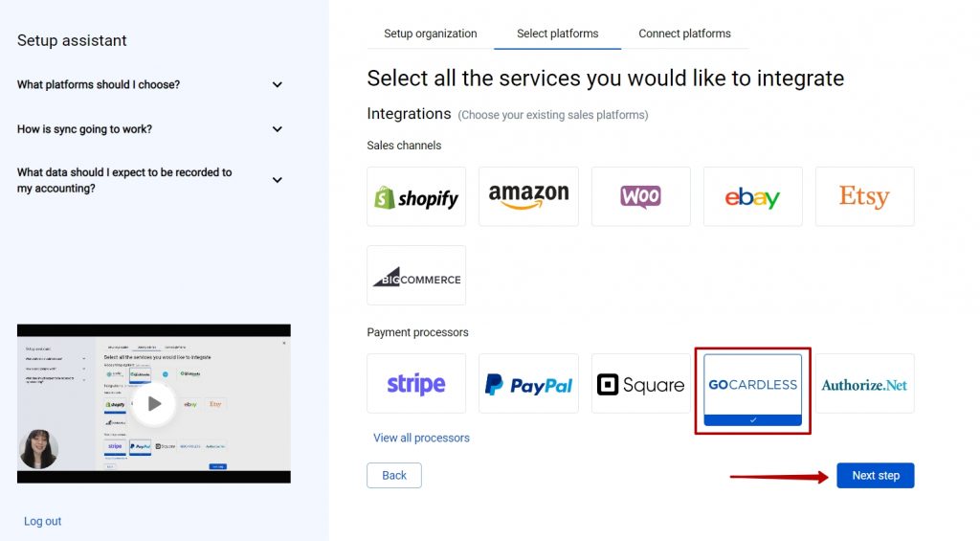Choose the PayPal payment processor
Screen dimensions: 980x541
528,383
